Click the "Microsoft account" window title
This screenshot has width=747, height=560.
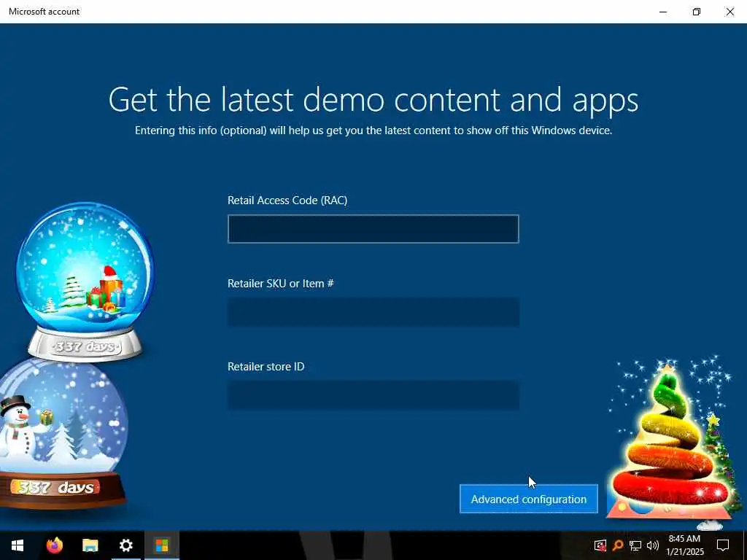click(x=44, y=12)
